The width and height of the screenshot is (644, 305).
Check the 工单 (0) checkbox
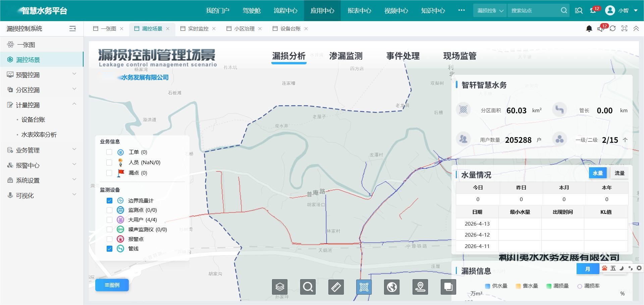pos(109,152)
